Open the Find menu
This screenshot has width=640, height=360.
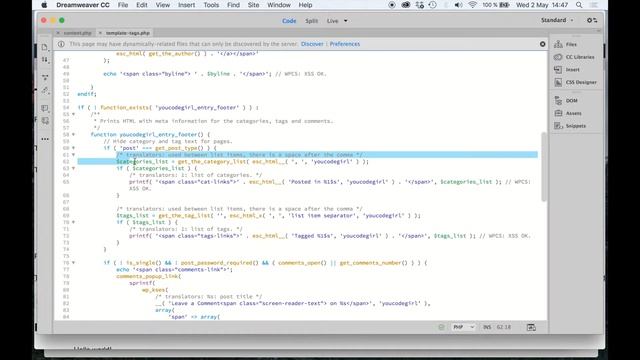pos(233,5)
